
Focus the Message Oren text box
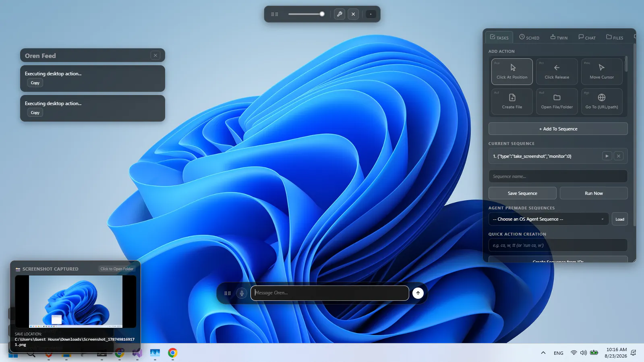pyautogui.click(x=330, y=293)
